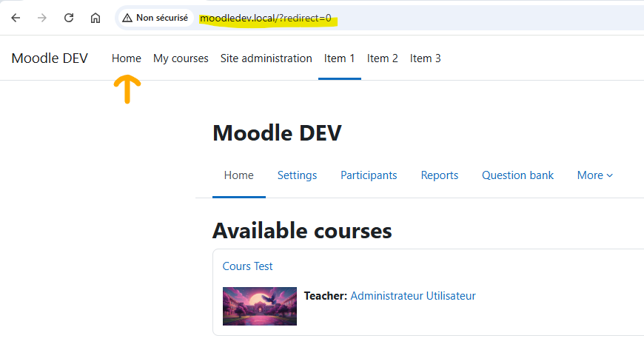Expand the More dropdown menu

(x=594, y=175)
